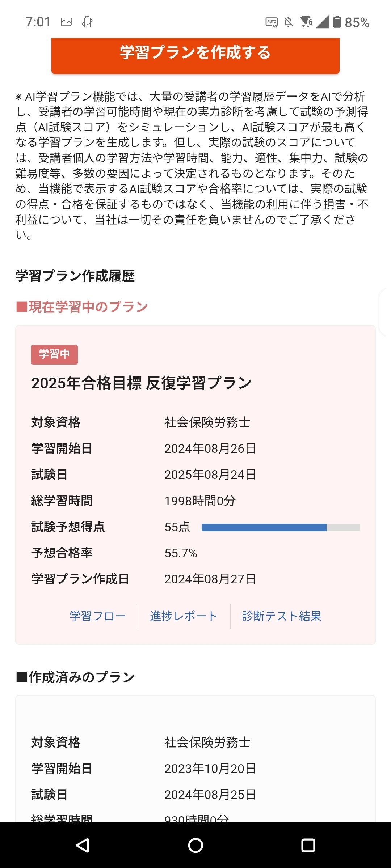Select the AUTO Hz refresh rate indicator

click(272, 22)
